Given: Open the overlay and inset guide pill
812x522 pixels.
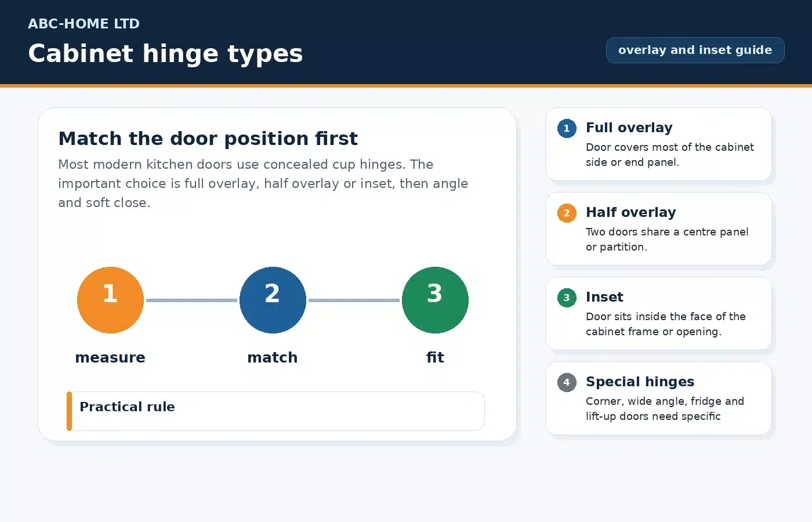Looking at the screenshot, I should [x=695, y=50].
